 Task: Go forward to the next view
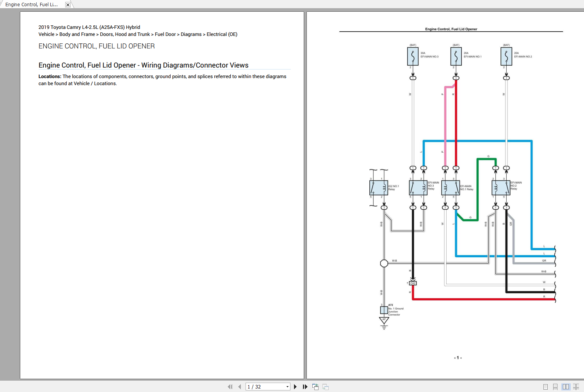click(x=325, y=387)
